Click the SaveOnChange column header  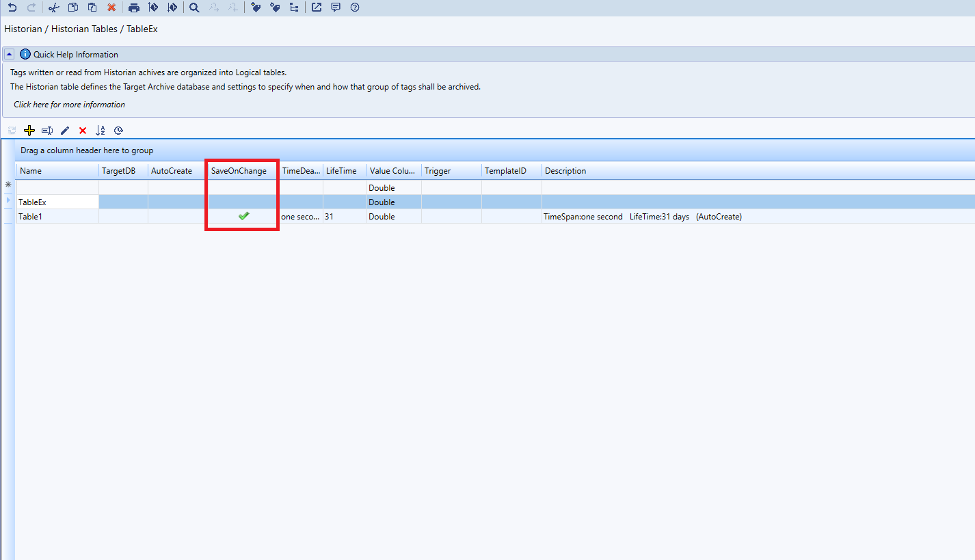pos(239,171)
